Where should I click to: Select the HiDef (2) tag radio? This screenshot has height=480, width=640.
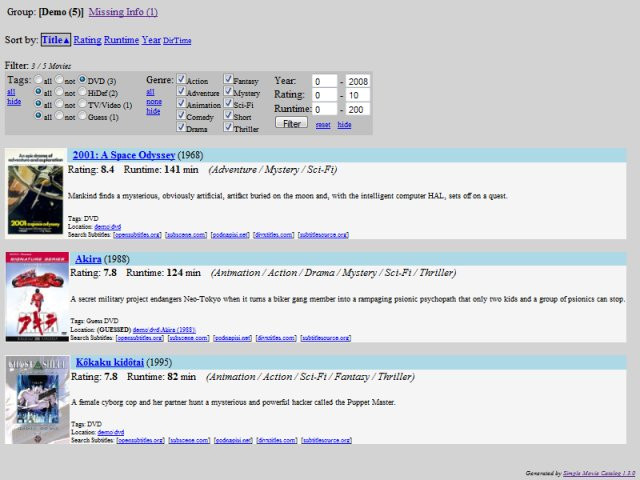[82, 91]
